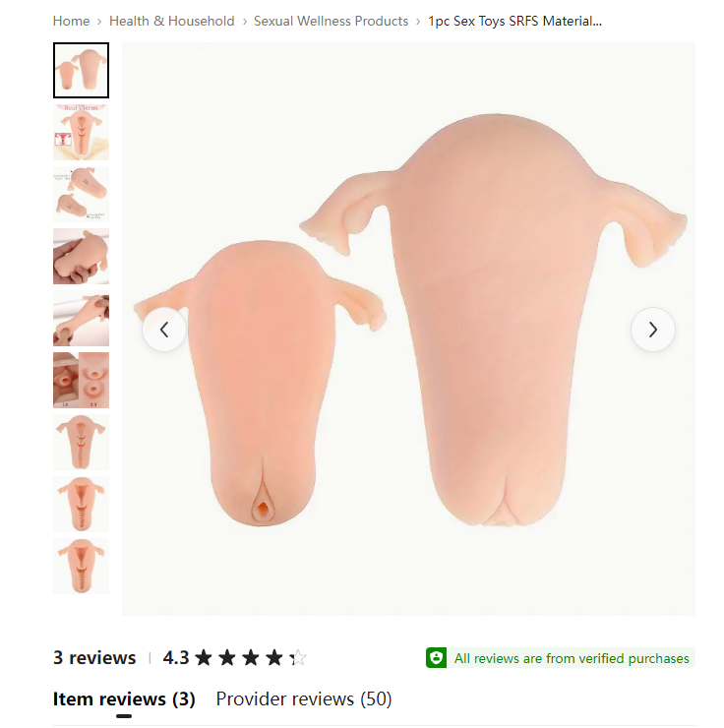
Task: Open the Health & Household breadcrumb
Action: pyautogui.click(x=172, y=21)
